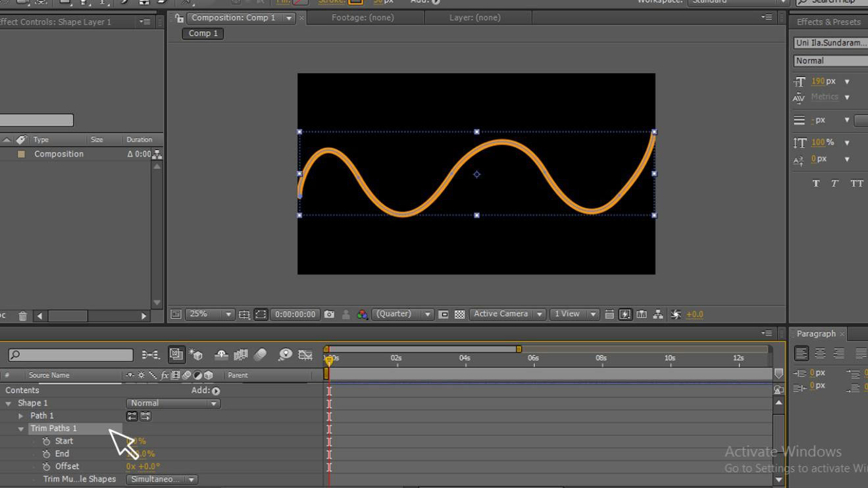
Task: Toggle the Transparency Grid in viewer
Action: point(459,314)
